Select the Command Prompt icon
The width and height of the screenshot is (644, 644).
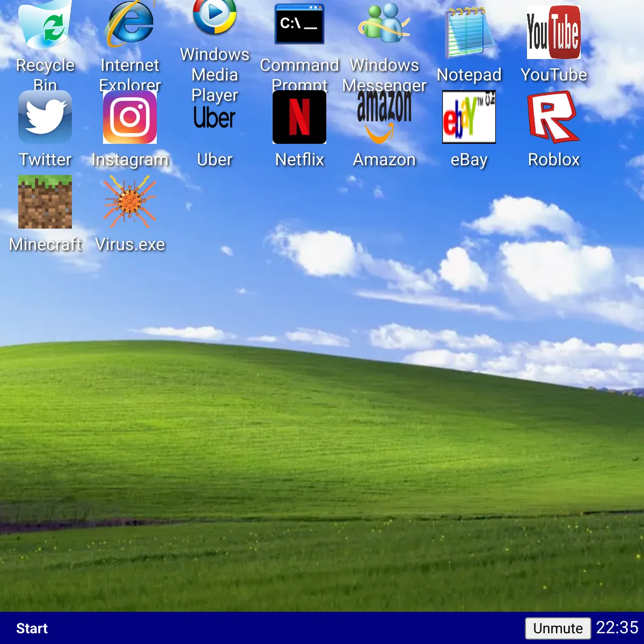click(299, 24)
